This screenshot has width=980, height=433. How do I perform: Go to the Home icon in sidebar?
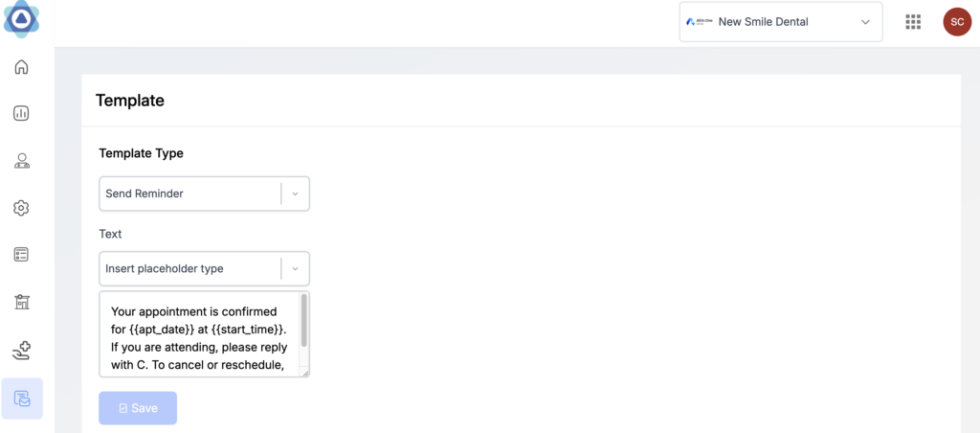coord(21,67)
